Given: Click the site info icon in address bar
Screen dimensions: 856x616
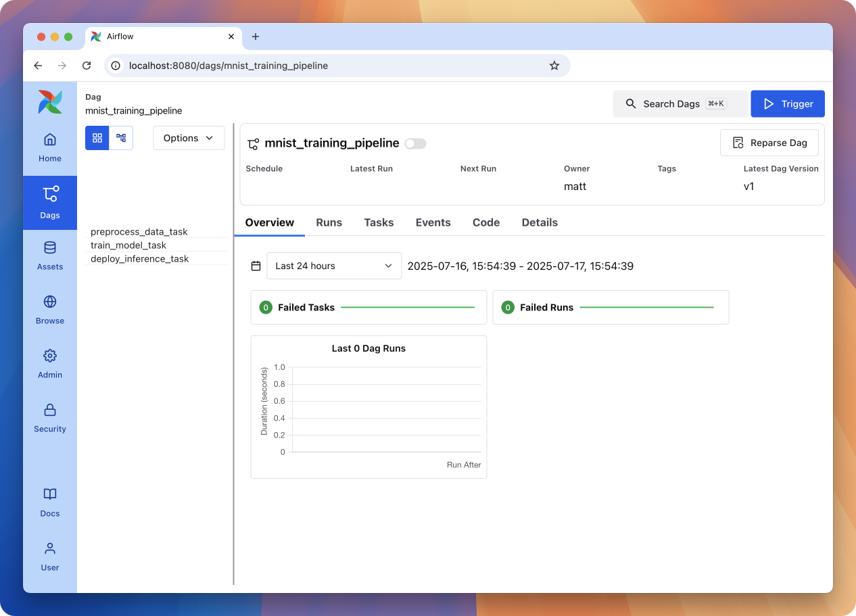Looking at the screenshot, I should coord(116,66).
